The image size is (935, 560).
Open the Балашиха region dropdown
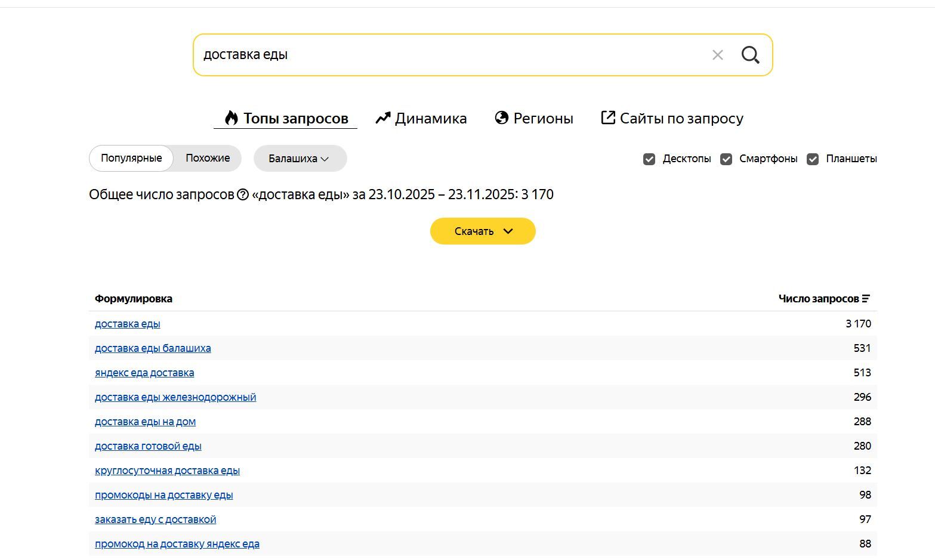click(300, 159)
